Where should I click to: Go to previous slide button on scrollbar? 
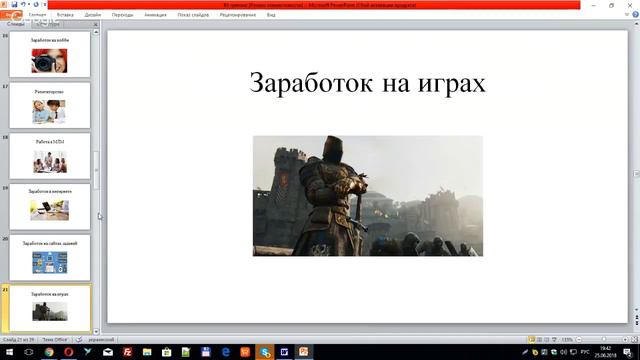[636, 316]
